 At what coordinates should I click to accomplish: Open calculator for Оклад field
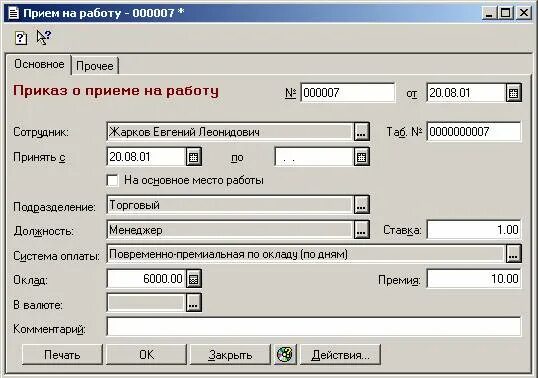194,279
